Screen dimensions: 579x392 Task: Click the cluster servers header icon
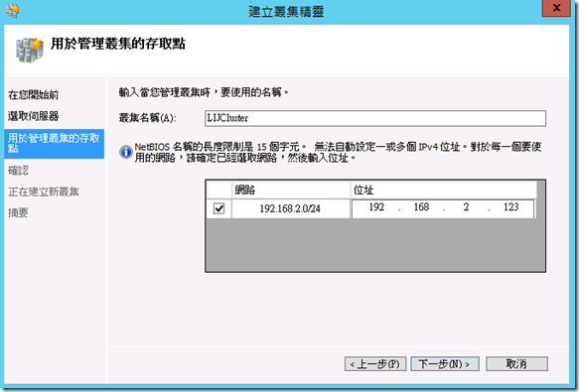point(30,50)
